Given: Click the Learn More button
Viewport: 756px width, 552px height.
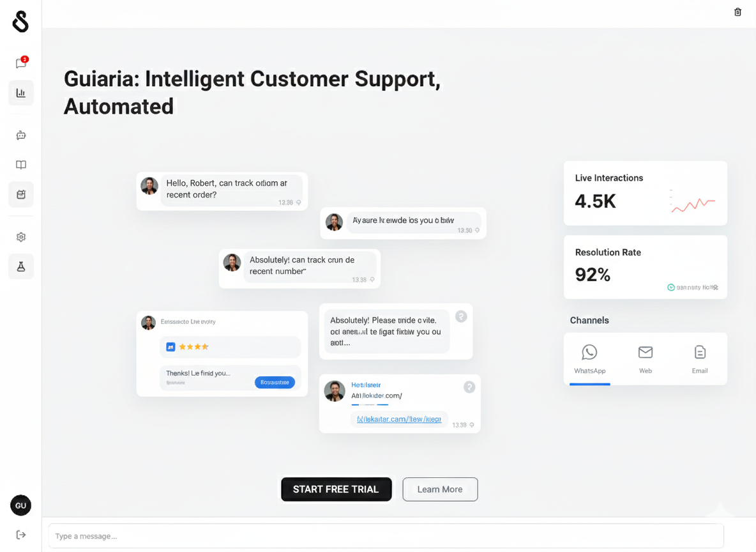Looking at the screenshot, I should [x=440, y=489].
